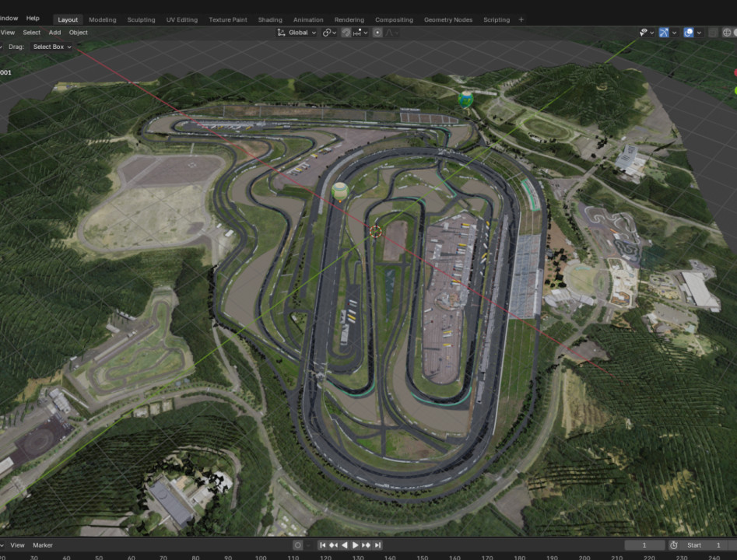Open the proportional editing falloff dropdown
Image resolution: width=737 pixels, height=560 pixels.
coord(392,33)
